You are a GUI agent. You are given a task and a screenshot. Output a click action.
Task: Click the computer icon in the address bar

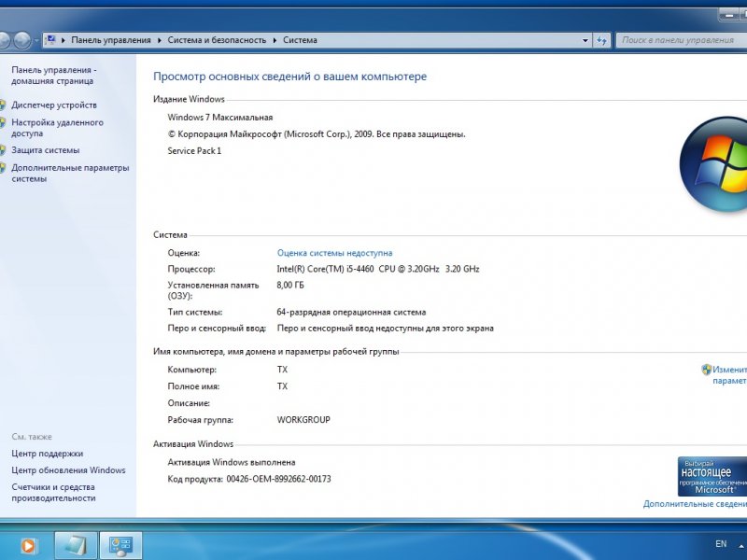click(x=50, y=40)
